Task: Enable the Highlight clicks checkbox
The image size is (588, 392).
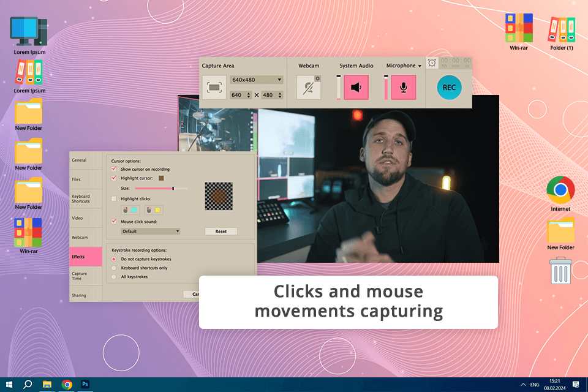Action: [114, 198]
